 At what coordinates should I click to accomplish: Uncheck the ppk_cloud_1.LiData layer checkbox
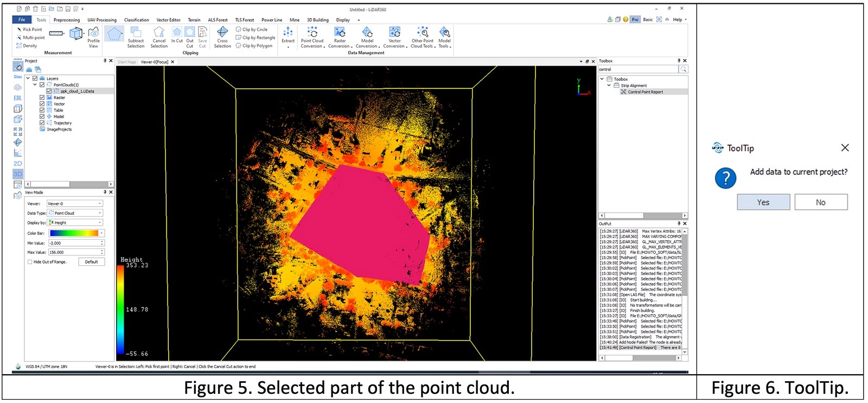tap(49, 91)
